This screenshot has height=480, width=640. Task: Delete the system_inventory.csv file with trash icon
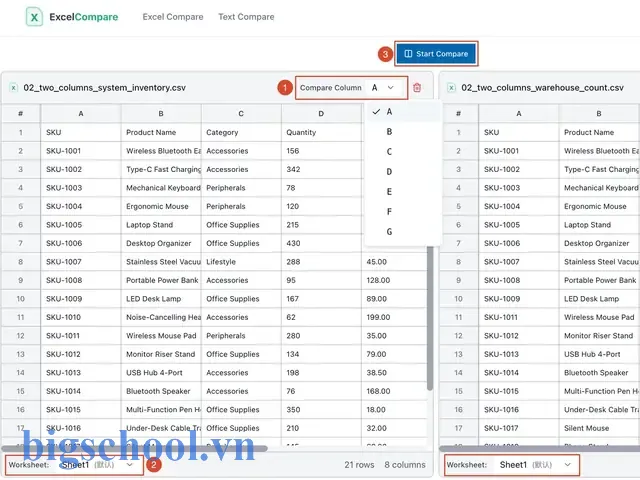(x=417, y=87)
